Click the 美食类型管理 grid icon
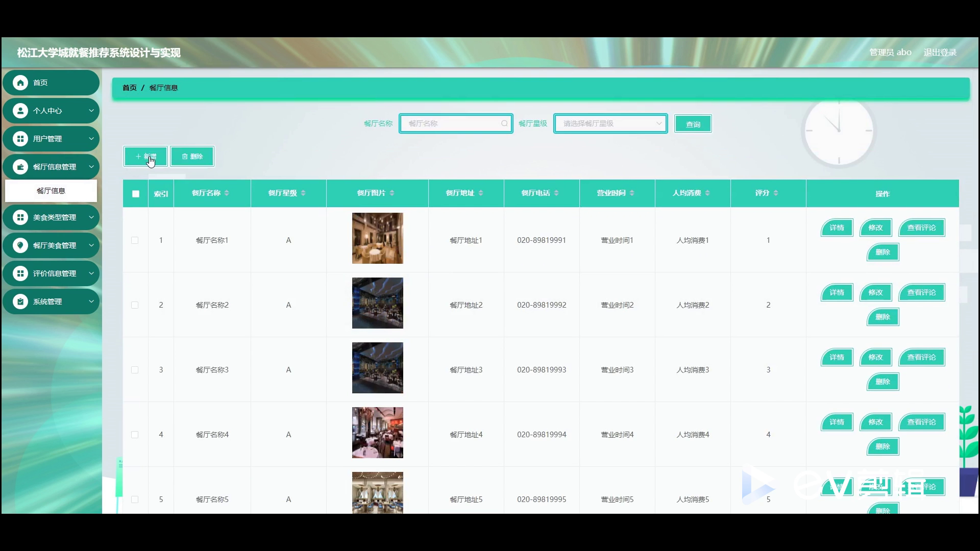 pyautogui.click(x=20, y=217)
